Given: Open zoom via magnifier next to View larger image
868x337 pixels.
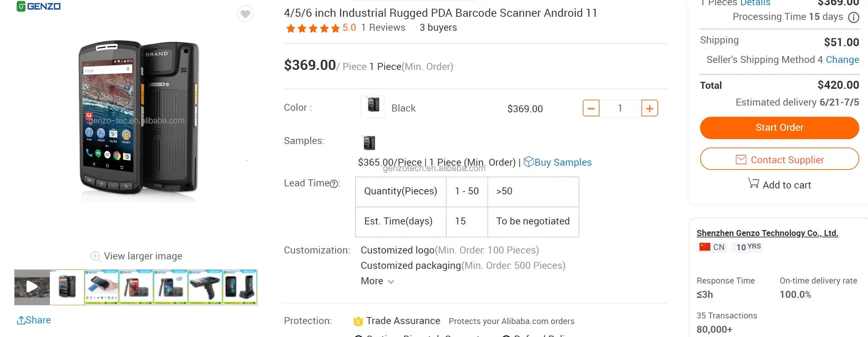Looking at the screenshot, I should point(95,257).
